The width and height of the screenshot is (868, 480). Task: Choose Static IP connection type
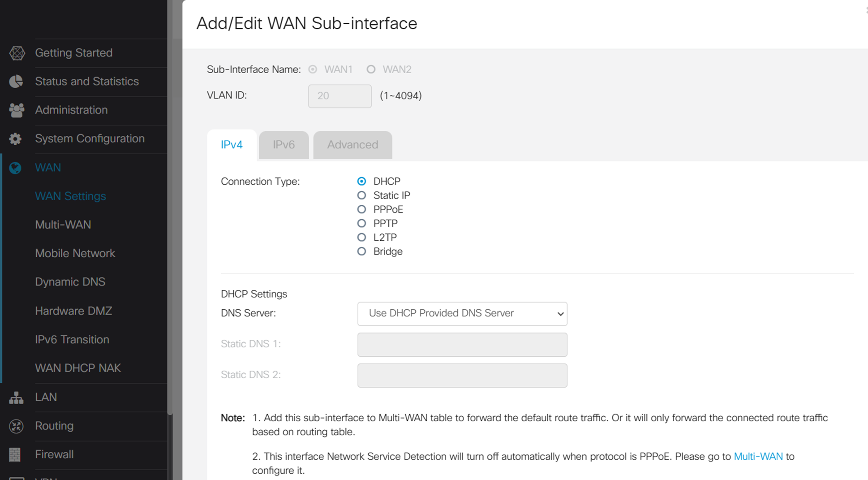pyautogui.click(x=361, y=195)
